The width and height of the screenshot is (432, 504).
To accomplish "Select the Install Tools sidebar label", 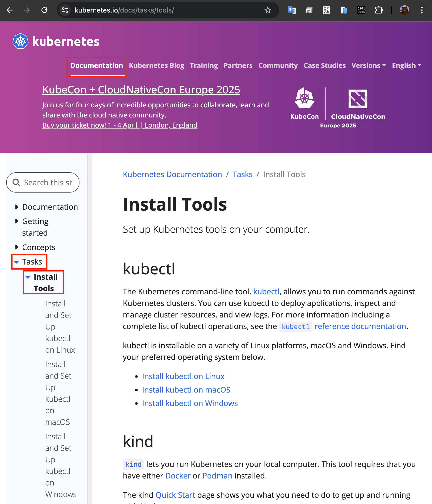I will [46, 283].
